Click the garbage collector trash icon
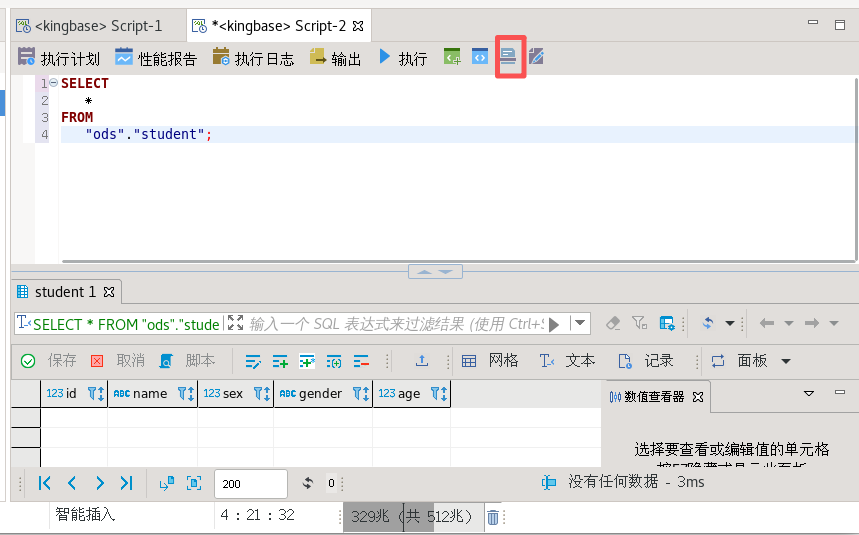This screenshot has height=535, width=859. tap(493, 517)
